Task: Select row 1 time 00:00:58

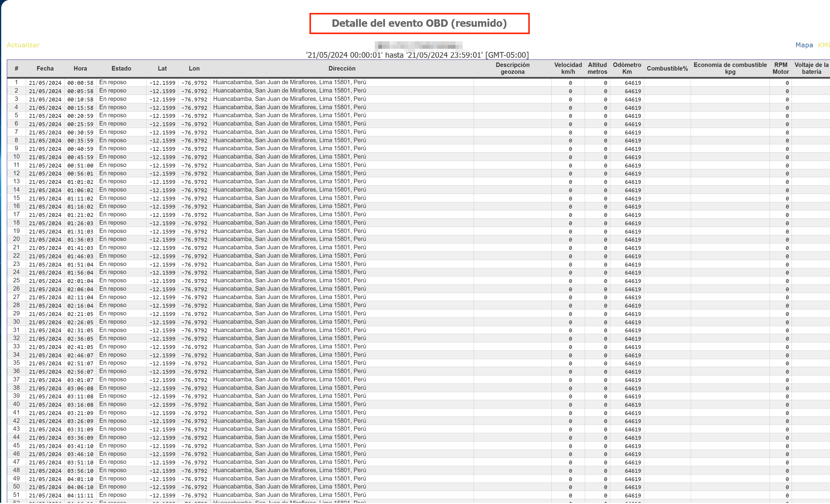Action: pos(80,83)
